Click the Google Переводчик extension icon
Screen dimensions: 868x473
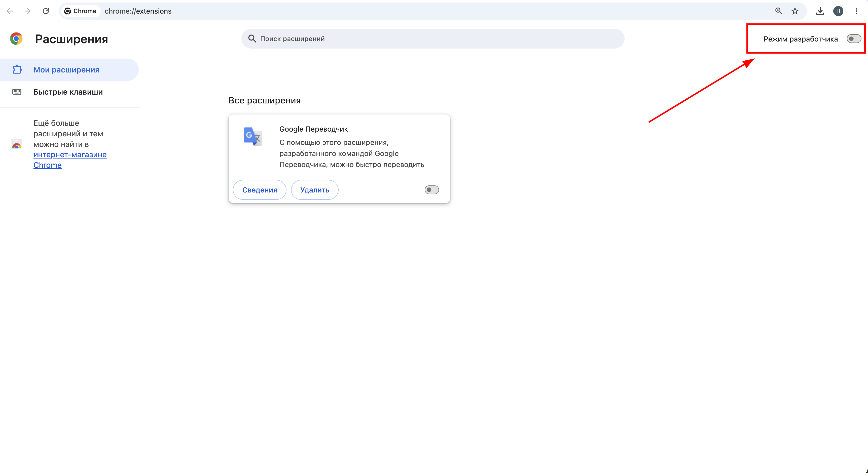[253, 136]
